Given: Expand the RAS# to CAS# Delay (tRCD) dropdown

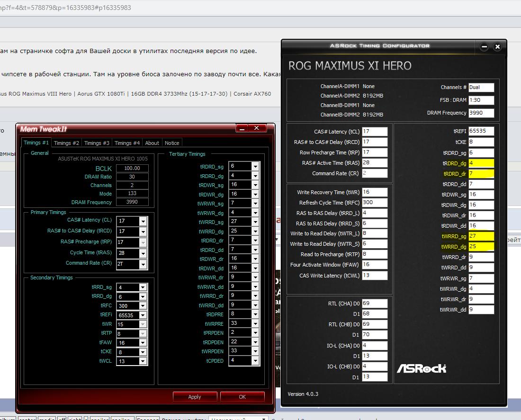Looking at the screenshot, I should pyautogui.click(x=143, y=232).
